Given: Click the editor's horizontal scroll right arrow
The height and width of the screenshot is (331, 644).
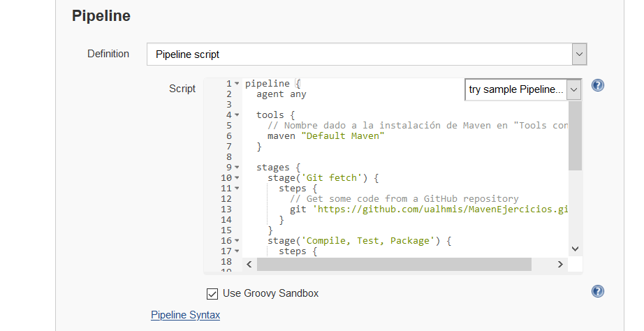Looking at the screenshot, I should [x=560, y=265].
